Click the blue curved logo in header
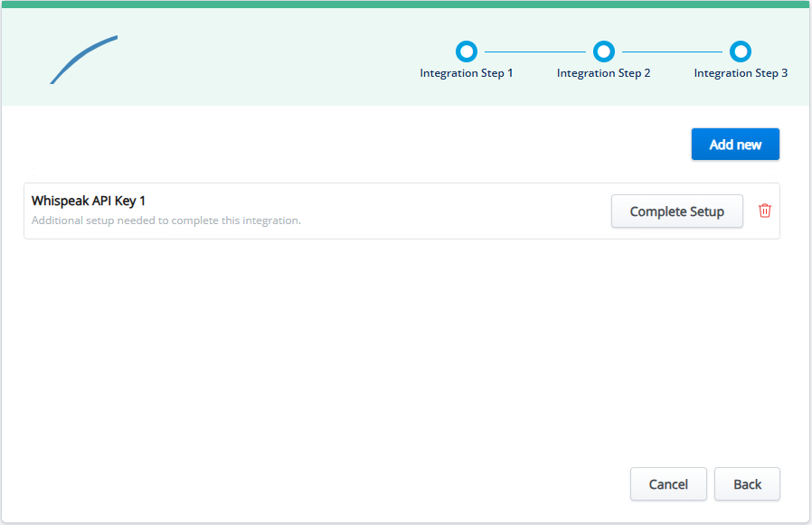Viewport: 812px width, 525px height. (84, 59)
